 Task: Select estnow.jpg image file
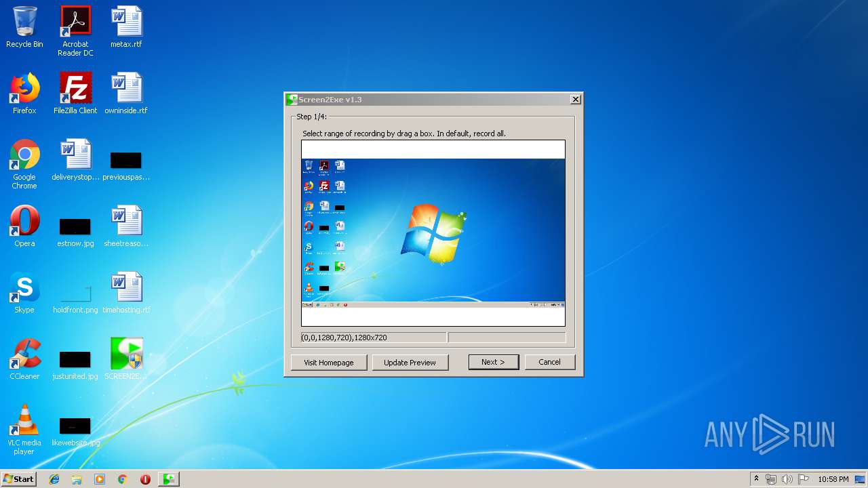(x=75, y=232)
